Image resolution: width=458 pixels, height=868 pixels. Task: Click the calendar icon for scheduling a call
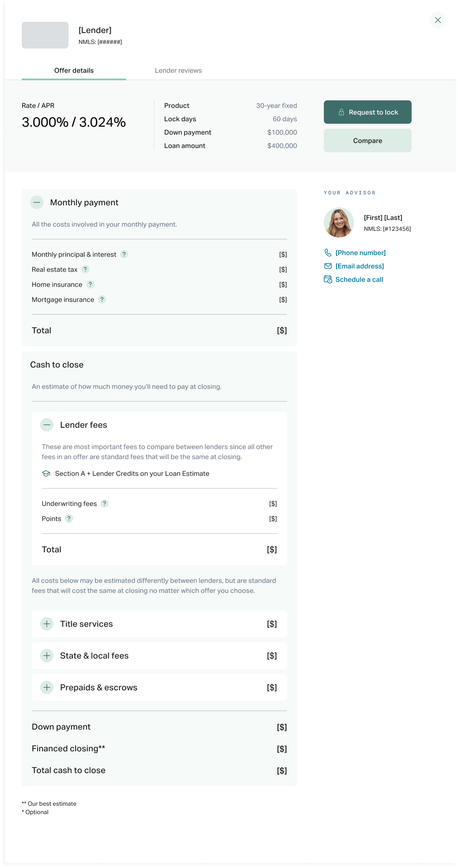pos(328,279)
